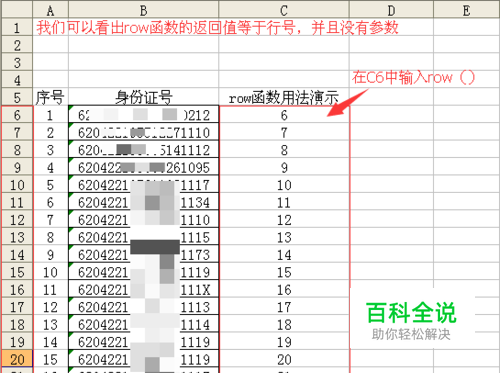500x373 pixels.
Task: Click cell in column C showing 12
Action: coord(284,219)
